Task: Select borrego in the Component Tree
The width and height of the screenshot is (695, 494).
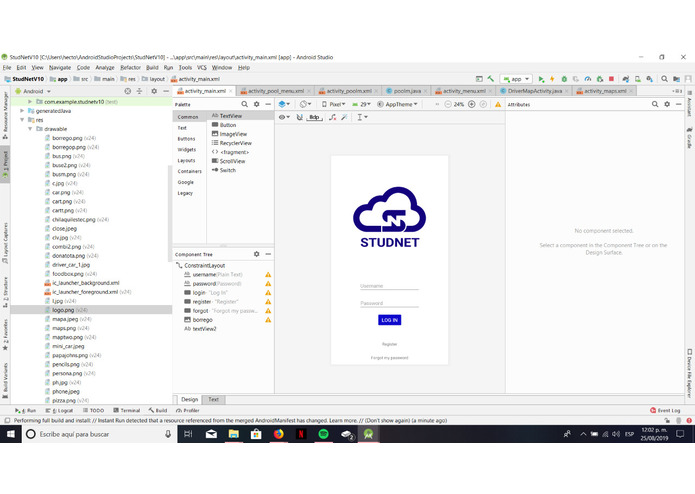Action: coord(203,320)
